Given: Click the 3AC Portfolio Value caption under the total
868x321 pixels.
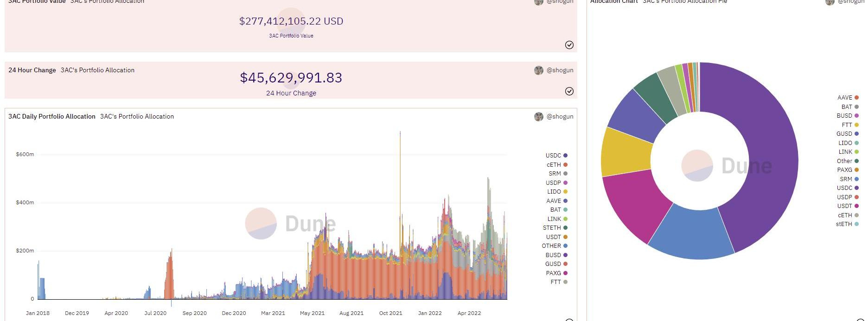Looking at the screenshot, I should [291, 36].
